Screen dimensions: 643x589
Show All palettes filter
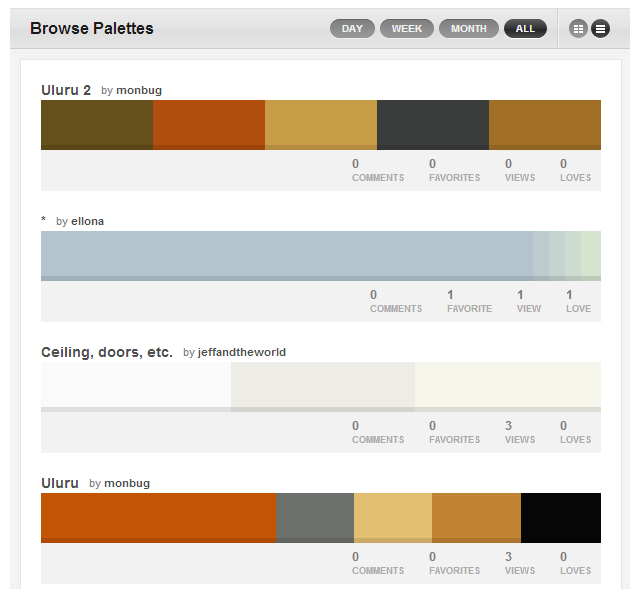525,29
